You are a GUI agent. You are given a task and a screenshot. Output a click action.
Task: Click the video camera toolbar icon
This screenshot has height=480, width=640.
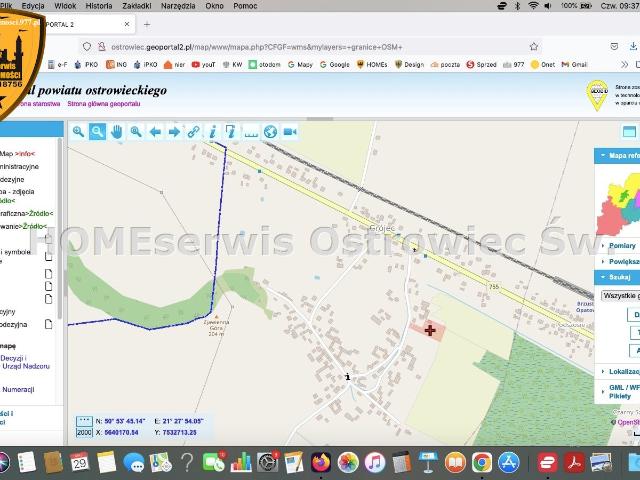[289, 131]
